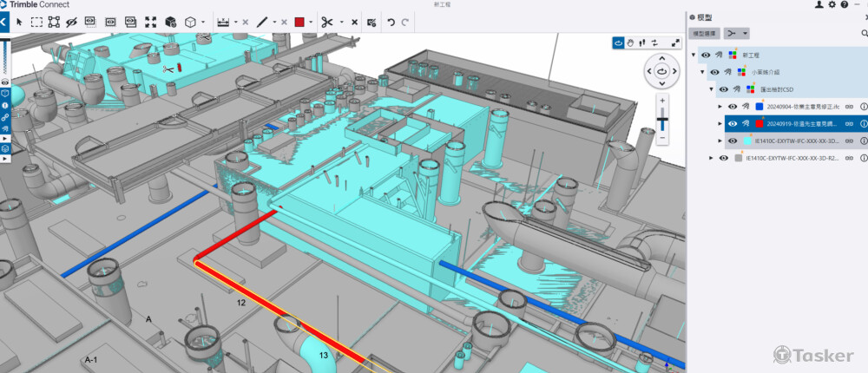Collapse the 小葉姚介紹 tree node
The width and height of the screenshot is (868, 373).
pyautogui.click(x=703, y=72)
